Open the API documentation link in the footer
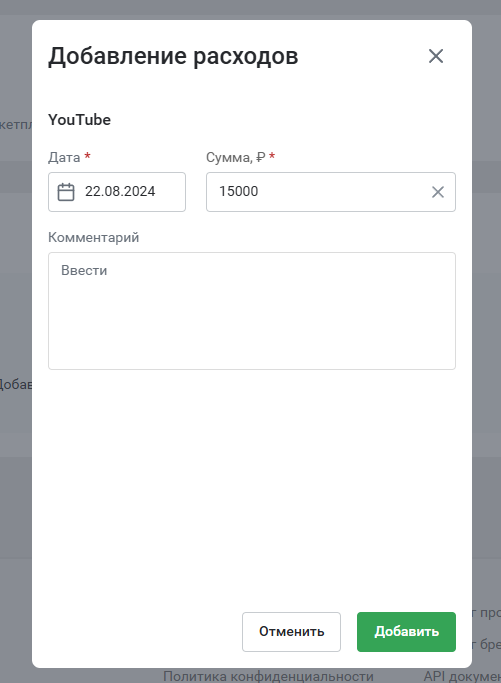This screenshot has width=501, height=683. click(x=462, y=676)
